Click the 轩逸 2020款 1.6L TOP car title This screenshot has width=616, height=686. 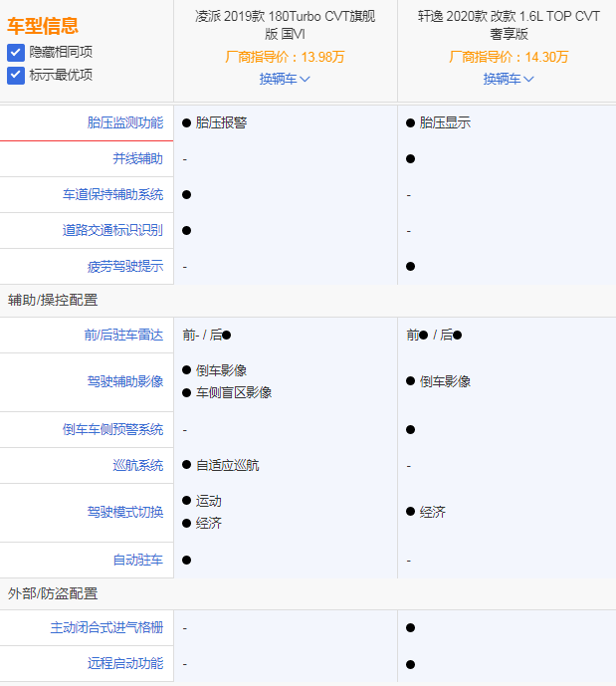pos(509,25)
